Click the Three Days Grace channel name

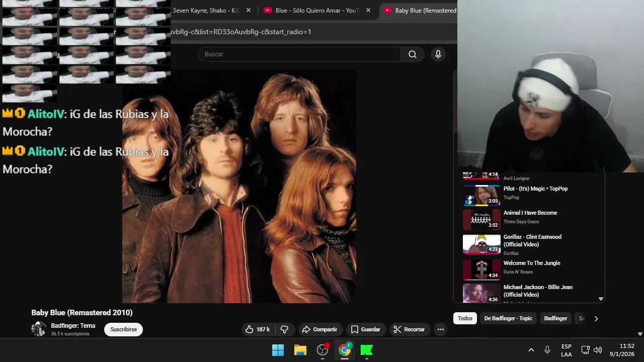(521, 222)
